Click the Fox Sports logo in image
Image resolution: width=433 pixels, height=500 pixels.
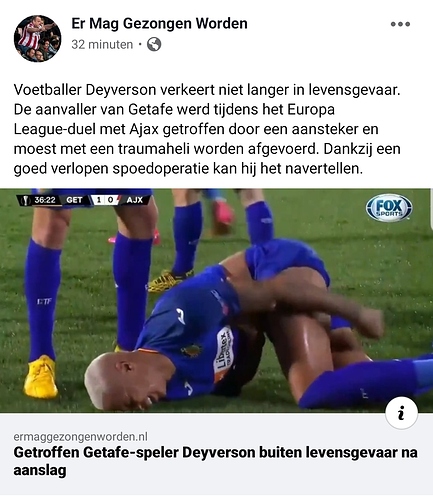coord(389,207)
